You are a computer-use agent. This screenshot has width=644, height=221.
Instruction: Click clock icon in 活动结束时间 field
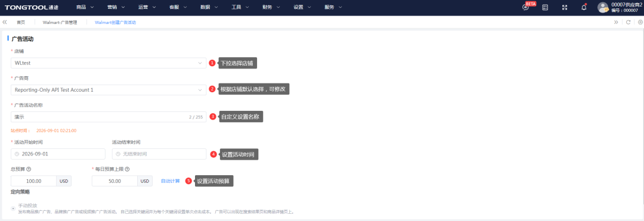coord(118,154)
